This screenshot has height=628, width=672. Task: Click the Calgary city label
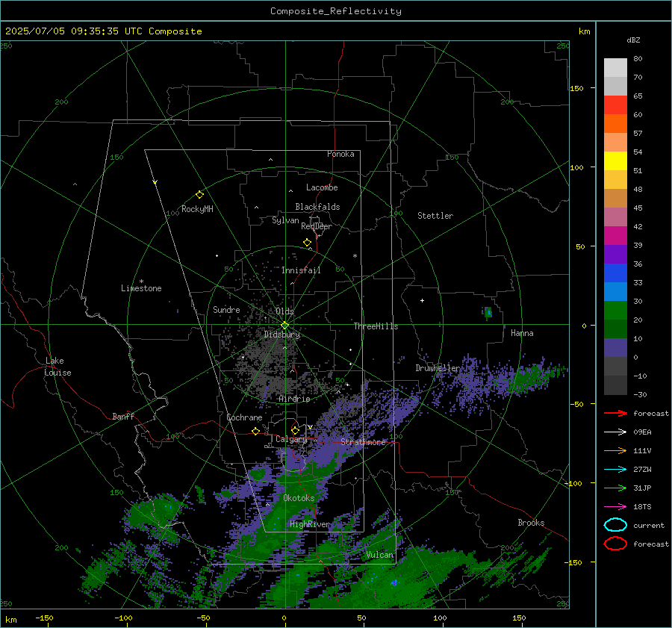(x=291, y=439)
